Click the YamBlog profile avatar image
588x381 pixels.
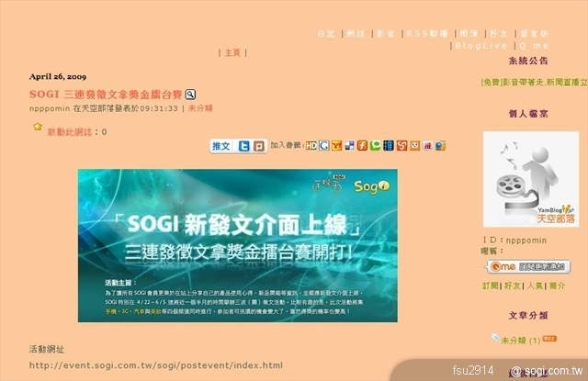click(x=531, y=179)
